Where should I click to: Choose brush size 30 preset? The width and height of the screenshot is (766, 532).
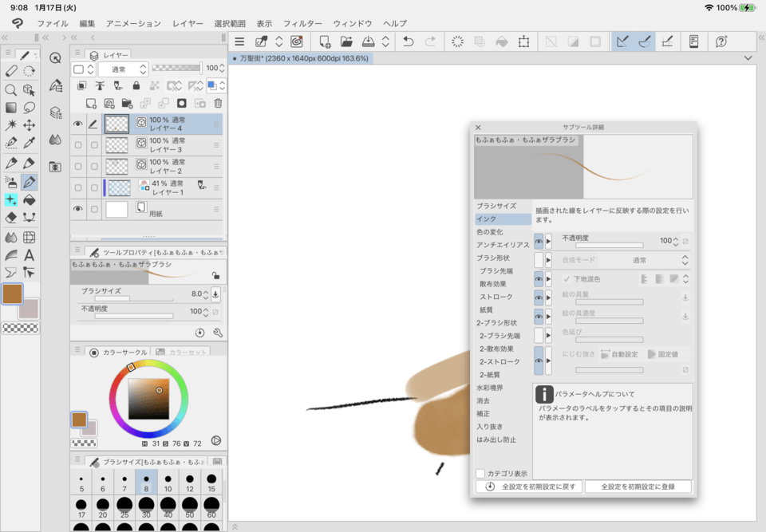click(146, 507)
